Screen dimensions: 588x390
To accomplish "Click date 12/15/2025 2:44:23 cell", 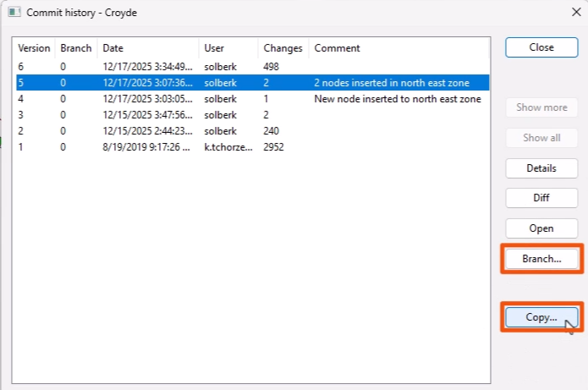I will (148, 131).
